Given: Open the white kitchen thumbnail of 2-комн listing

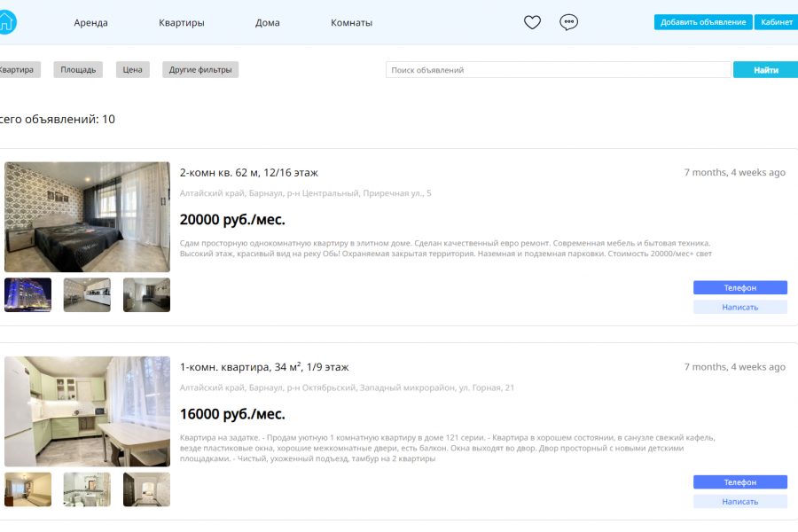Looking at the screenshot, I should (87, 294).
